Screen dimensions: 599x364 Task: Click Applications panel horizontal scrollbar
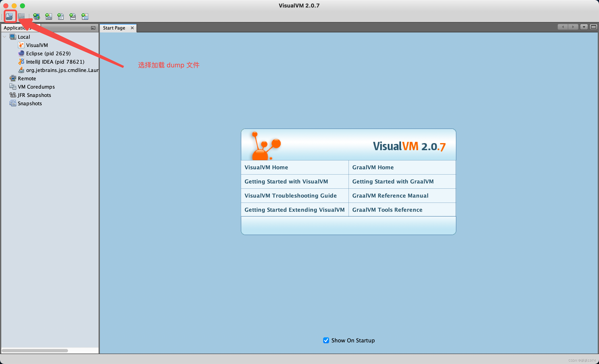point(35,350)
